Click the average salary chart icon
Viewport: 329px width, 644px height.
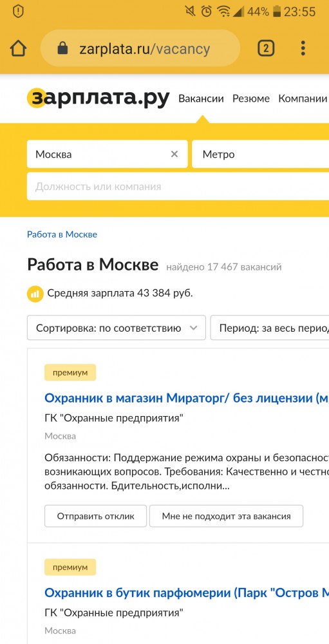click(35, 294)
